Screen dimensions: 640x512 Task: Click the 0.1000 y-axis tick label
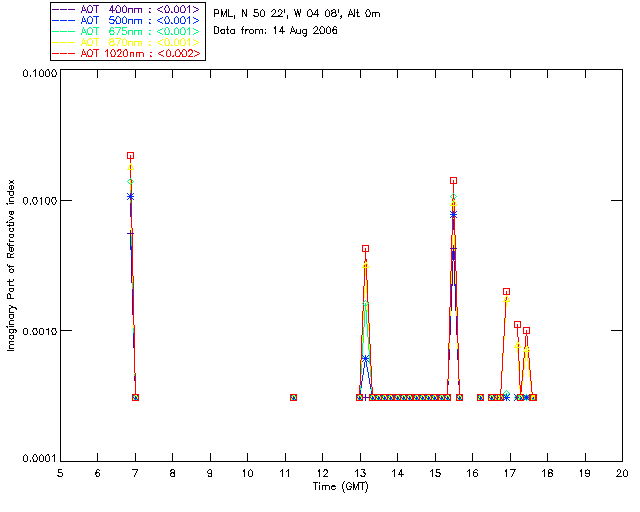click(39, 73)
